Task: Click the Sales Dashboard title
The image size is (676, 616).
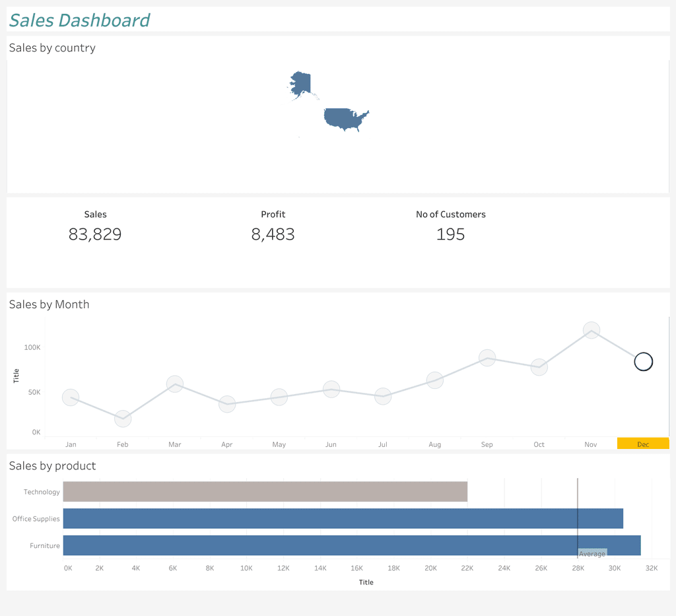Action: [80, 20]
